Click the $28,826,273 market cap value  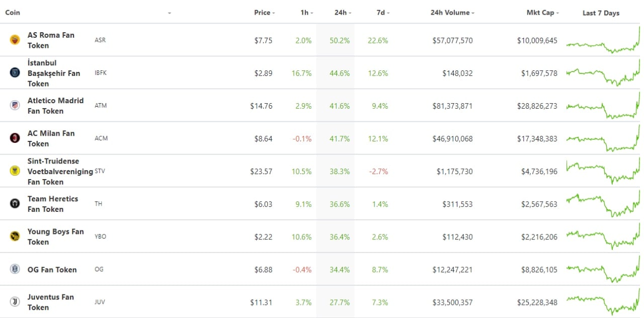point(537,106)
